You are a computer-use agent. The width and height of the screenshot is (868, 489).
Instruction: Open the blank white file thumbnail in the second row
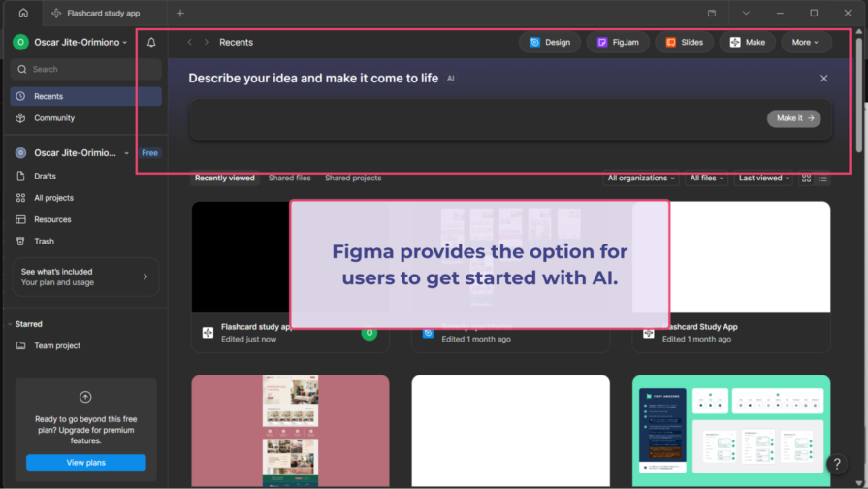(510, 431)
